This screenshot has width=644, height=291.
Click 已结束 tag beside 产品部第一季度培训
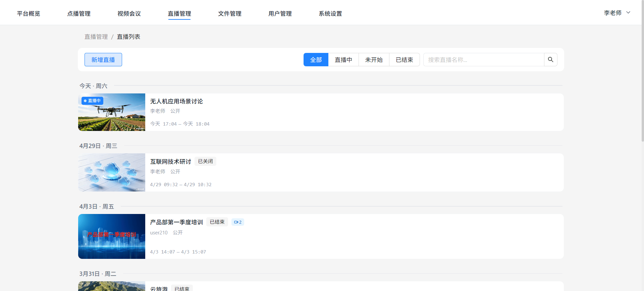[217, 222]
